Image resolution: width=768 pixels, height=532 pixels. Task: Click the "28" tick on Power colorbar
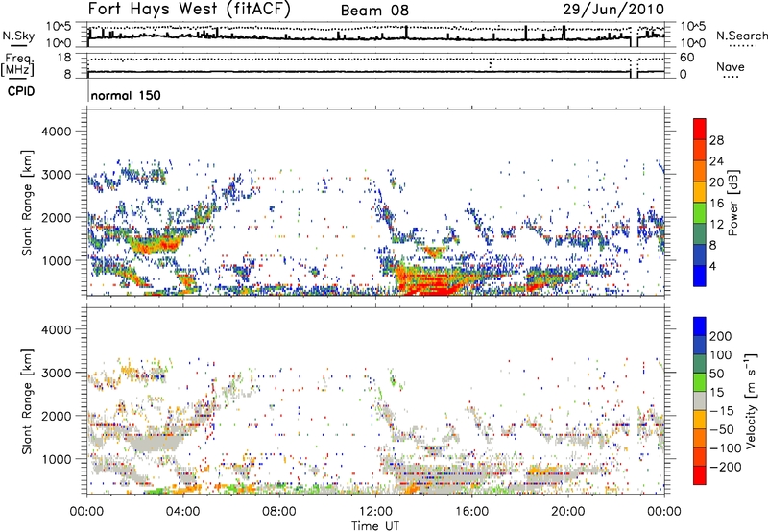coord(716,140)
